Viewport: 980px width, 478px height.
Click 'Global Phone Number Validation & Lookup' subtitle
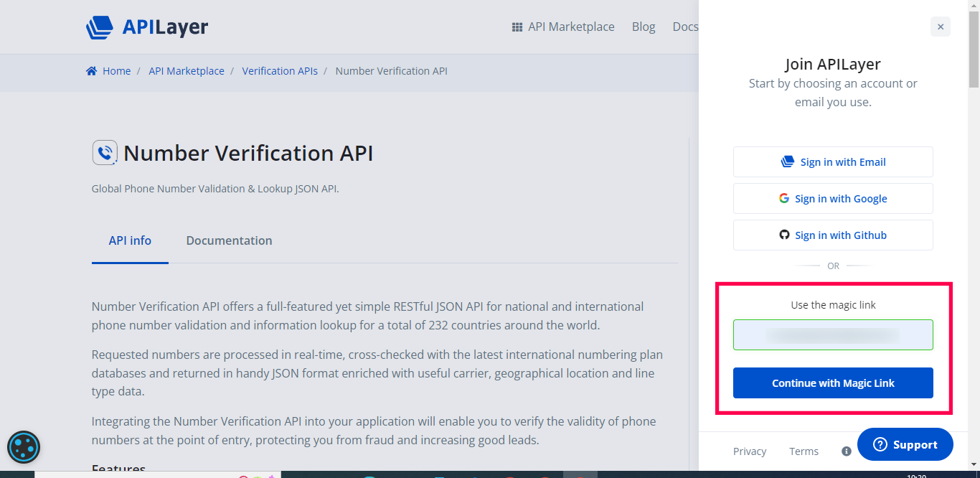pyautogui.click(x=215, y=189)
